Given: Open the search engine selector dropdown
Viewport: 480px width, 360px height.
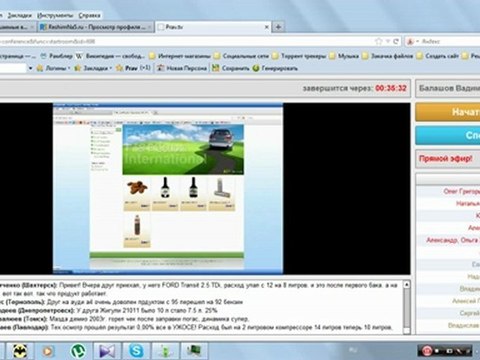Looking at the screenshot, I should coord(412,41).
